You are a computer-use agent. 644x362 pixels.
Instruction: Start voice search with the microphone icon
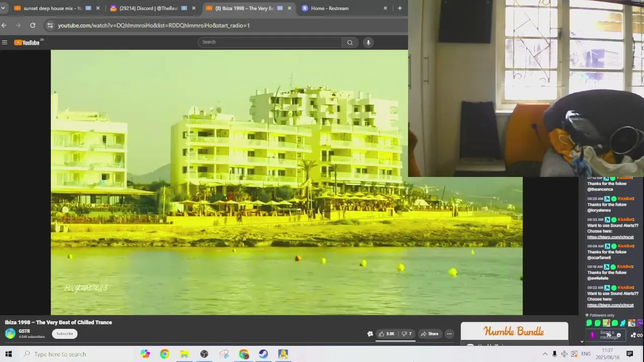(368, 43)
